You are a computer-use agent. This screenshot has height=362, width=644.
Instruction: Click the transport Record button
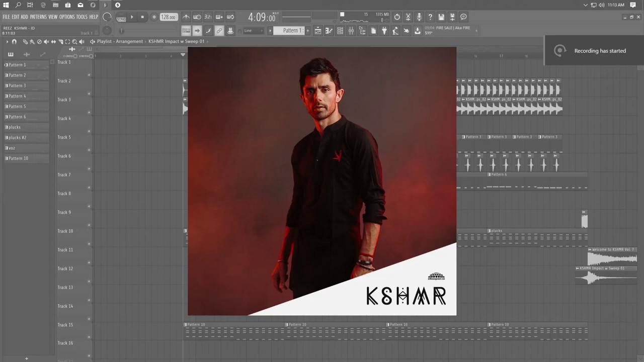click(154, 17)
